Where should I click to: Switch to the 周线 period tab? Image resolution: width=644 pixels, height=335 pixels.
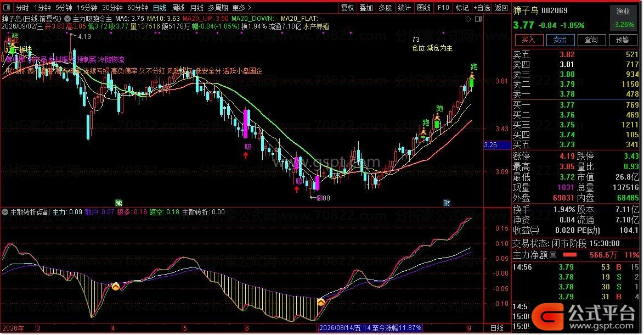click(x=178, y=8)
